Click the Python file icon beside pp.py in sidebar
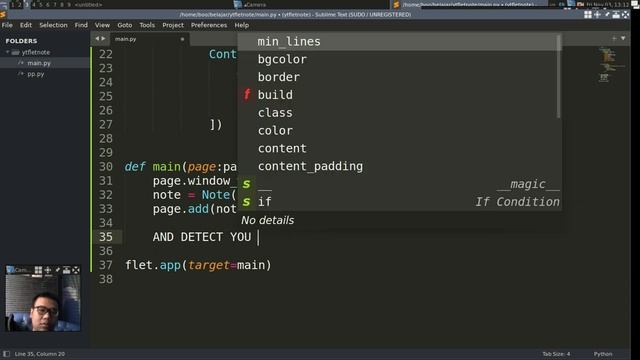Image resolution: width=640 pixels, height=360 pixels. 21,74
